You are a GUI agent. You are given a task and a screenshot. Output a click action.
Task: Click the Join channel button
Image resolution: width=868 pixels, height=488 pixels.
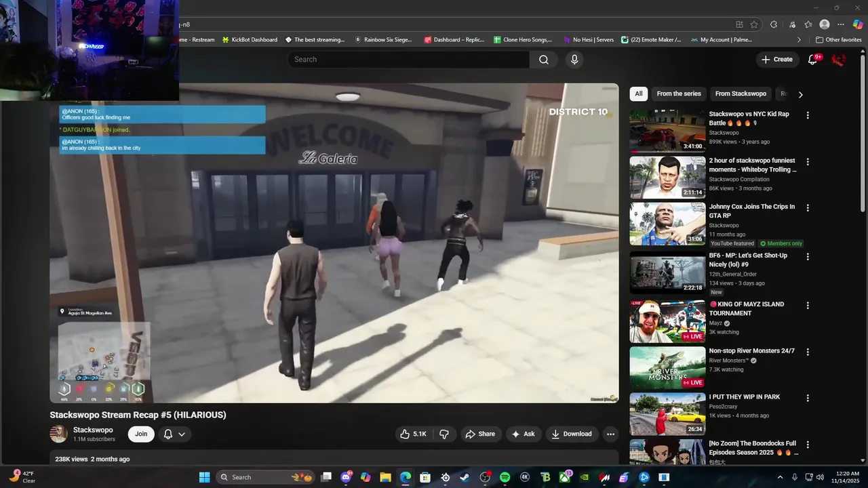(x=141, y=434)
